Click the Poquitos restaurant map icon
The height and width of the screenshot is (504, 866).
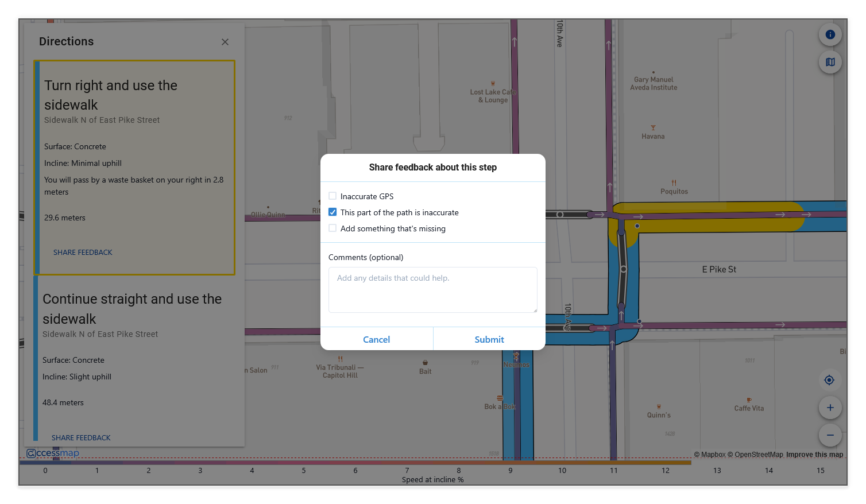[x=674, y=183]
